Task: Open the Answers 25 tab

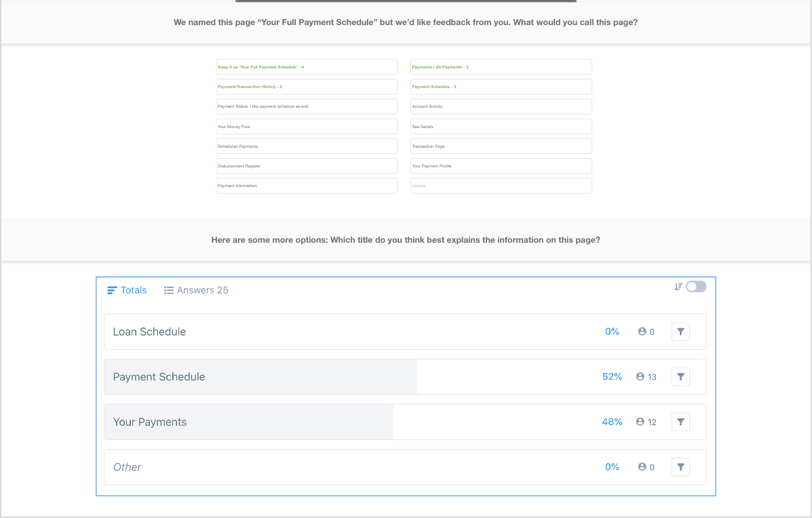Action: 196,290
